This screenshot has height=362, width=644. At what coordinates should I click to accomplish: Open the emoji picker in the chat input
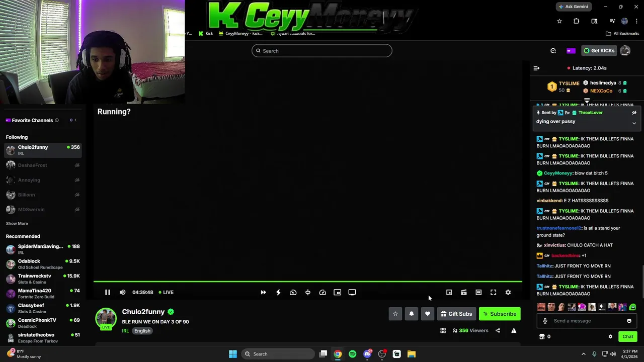point(629,321)
